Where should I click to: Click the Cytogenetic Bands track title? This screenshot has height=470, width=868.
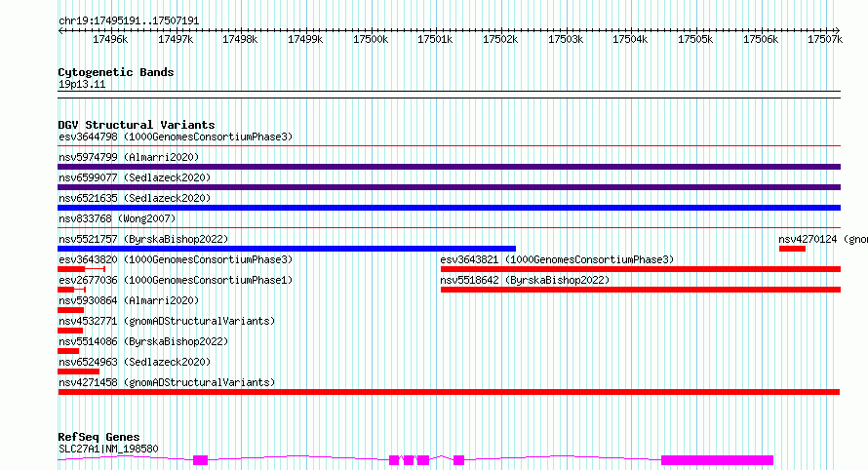[x=116, y=72]
